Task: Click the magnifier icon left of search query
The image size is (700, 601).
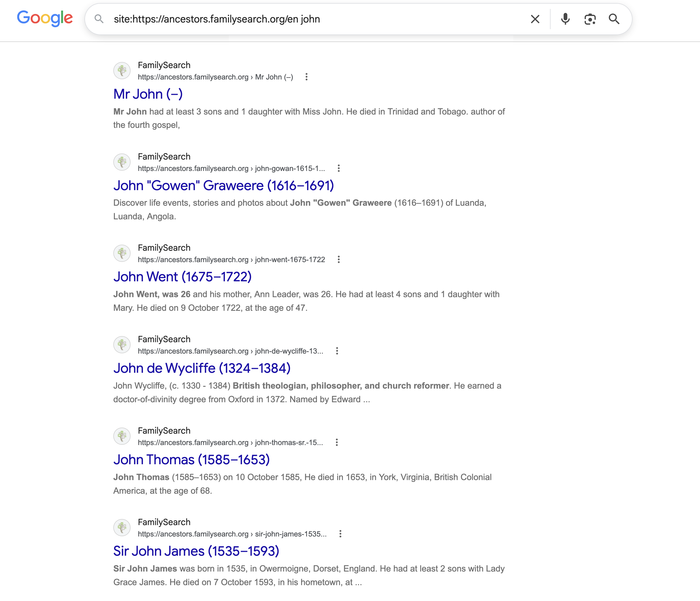Action: 99,19
